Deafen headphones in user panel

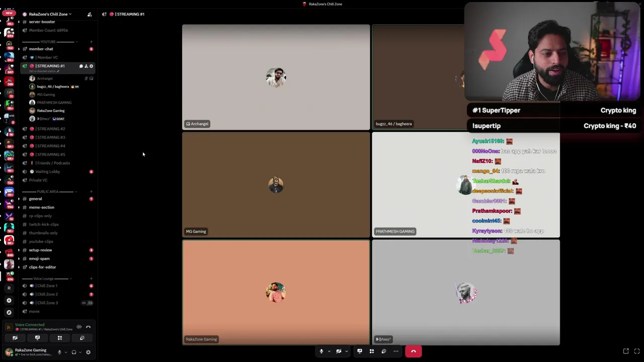(x=74, y=352)
